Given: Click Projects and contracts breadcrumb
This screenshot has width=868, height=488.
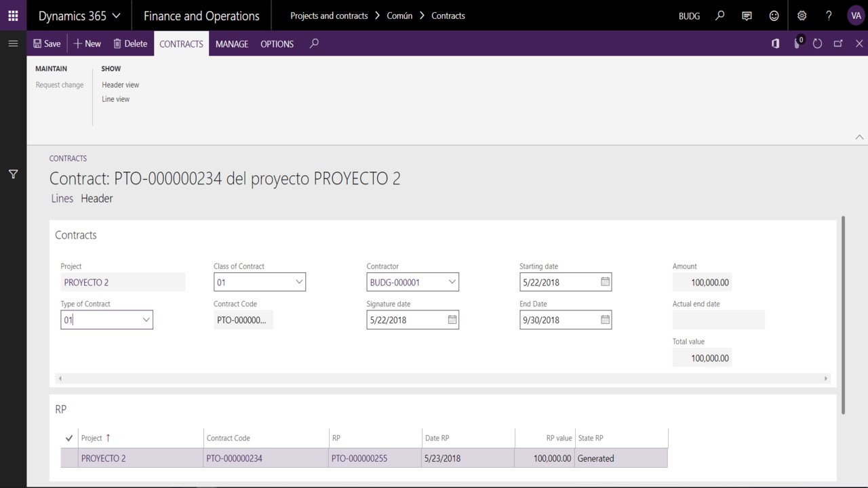Looking at the screenshot, I should [x=329, y=16].
